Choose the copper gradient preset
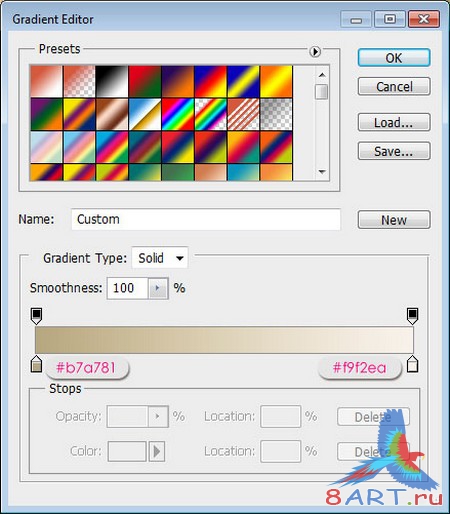 [x=112, y=114]
